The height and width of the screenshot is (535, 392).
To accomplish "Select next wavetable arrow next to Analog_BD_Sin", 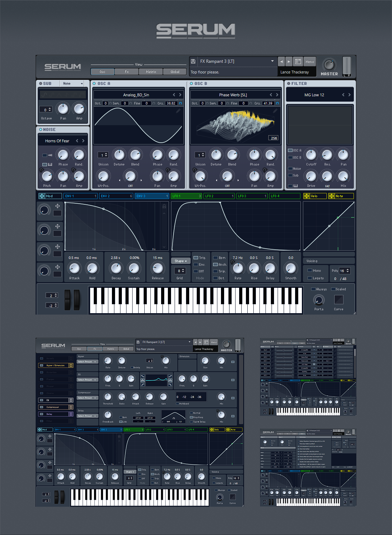I will (180, 95).
